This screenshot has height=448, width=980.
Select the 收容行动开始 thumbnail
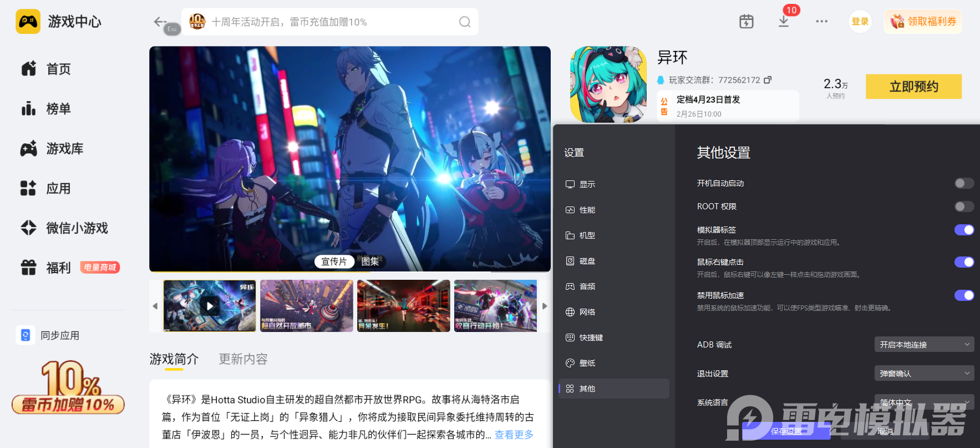495,306
